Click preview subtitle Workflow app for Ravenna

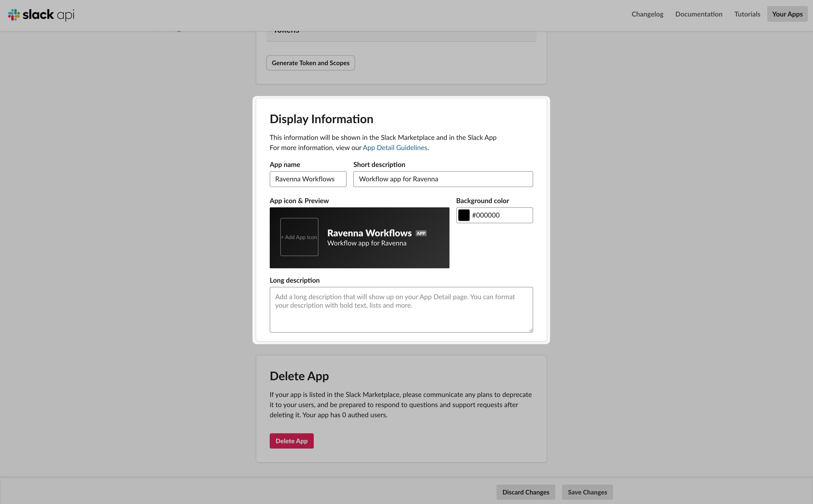click(366, 243)
